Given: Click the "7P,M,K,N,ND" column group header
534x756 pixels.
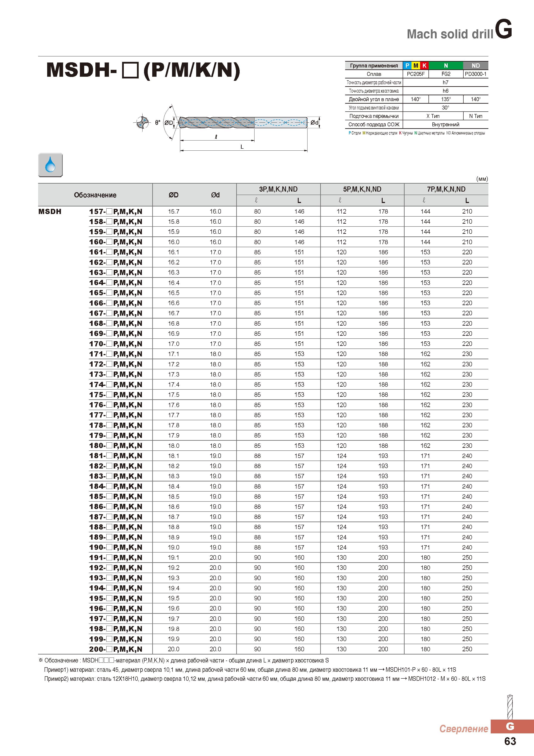Looking at the screenshot, I should pyautogui.click(x=446, y=189).
